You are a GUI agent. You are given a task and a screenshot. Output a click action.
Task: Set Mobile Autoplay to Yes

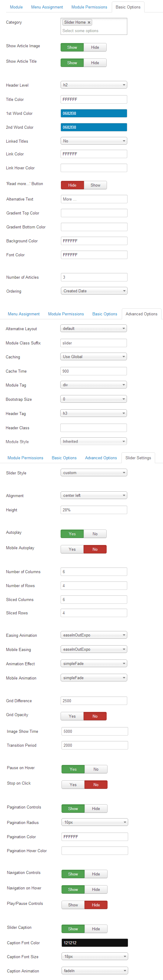point(72,549)
